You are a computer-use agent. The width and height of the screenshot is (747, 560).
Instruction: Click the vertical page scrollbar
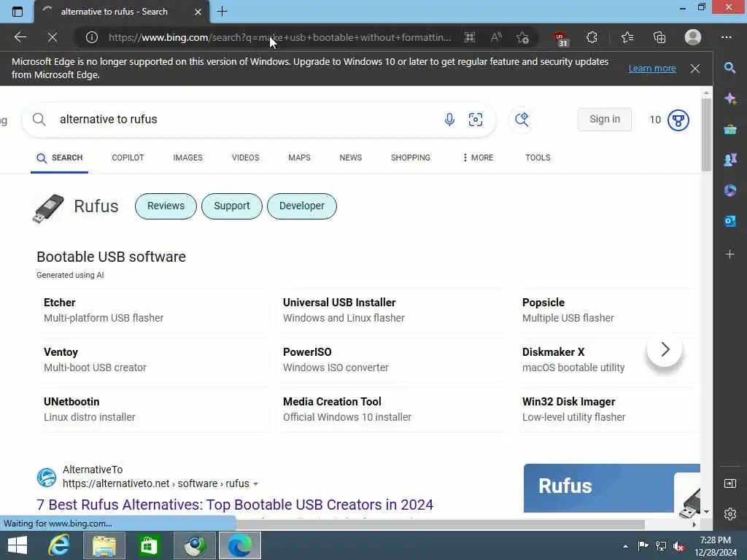[x=706, y=134]
